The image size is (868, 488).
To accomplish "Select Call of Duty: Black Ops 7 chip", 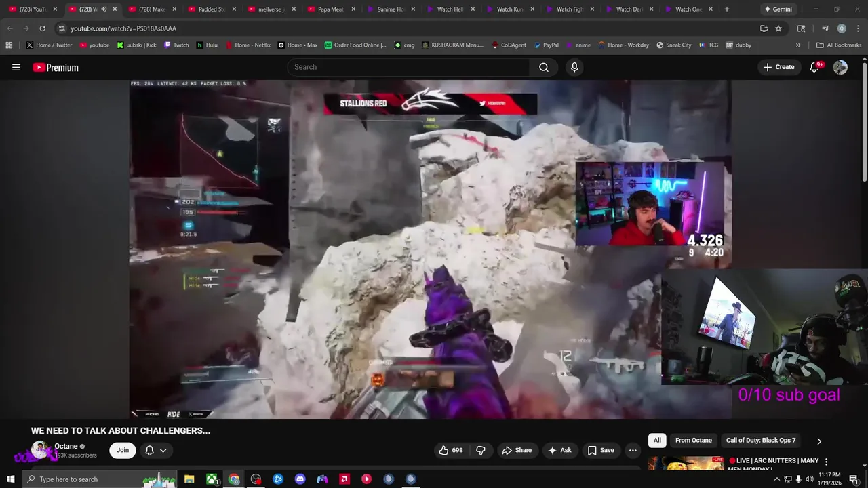I will [x=761, y=441].
